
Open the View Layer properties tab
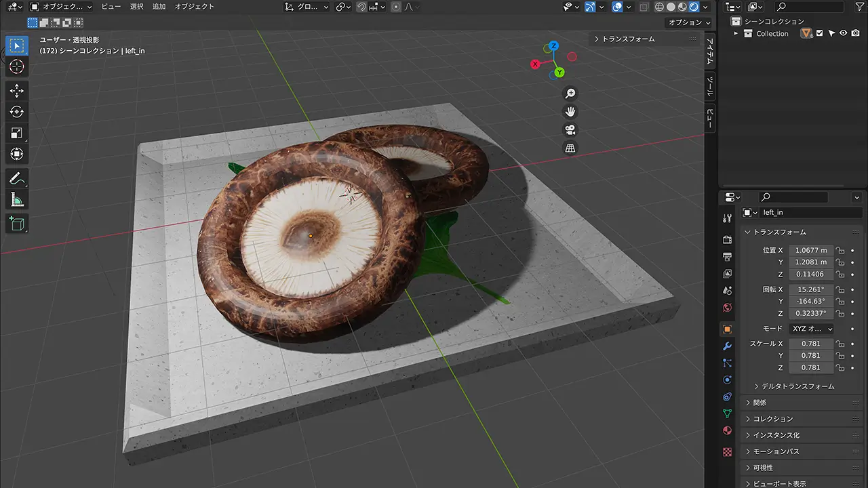(727, 273)
